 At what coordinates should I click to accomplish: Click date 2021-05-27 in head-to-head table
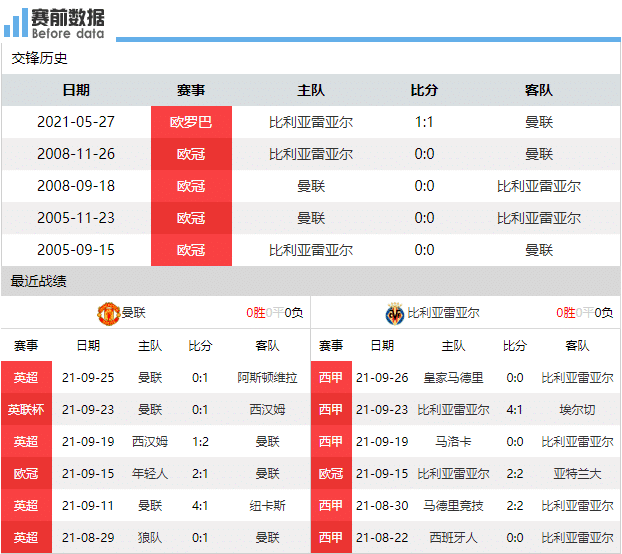tap(76, 122)
